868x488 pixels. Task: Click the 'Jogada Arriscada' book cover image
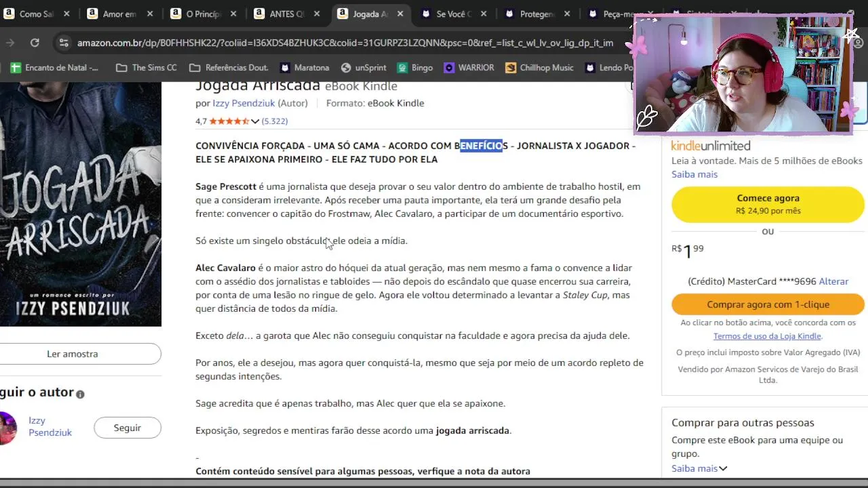81,204
